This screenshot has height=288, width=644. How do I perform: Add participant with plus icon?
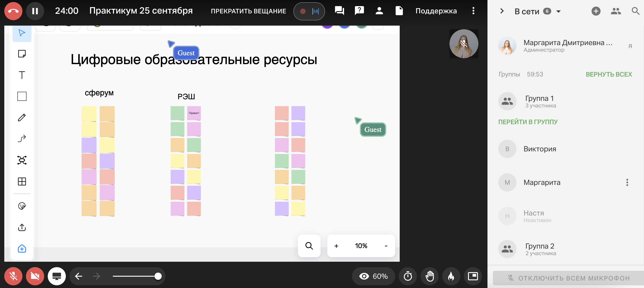click(x=596, y=11)
